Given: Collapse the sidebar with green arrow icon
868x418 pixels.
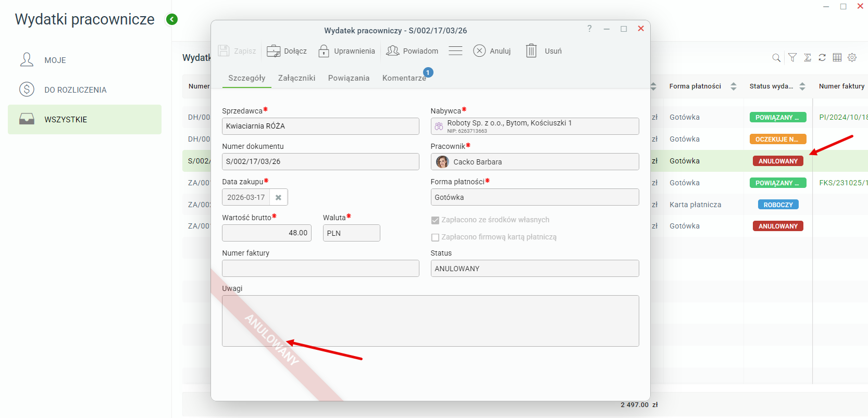Looking at the screenshot, I should point(171,19).
